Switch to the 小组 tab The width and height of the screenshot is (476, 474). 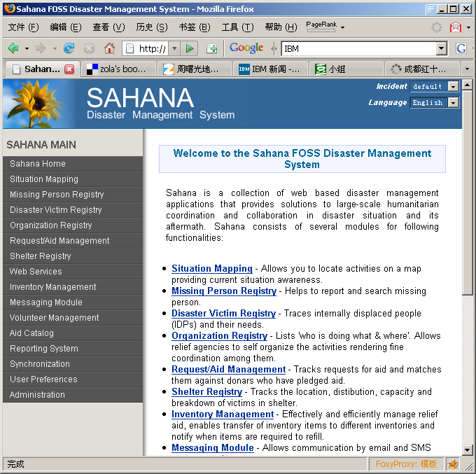346,69
